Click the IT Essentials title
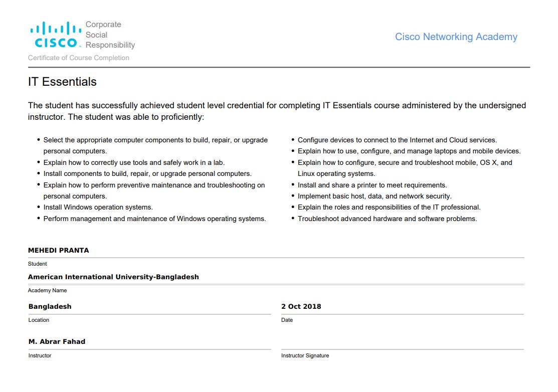This screenshot has width=558, height=392. (62, 82)
